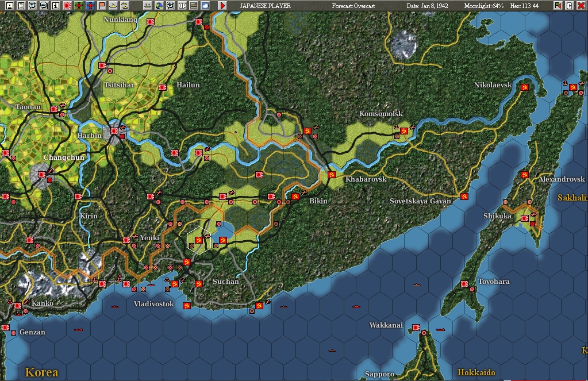Image resolution: width=588 pixels, height=381 pixels.
Task: Select Soviet unit in white-outlined hex
Action: pyautogui.click(x=199, y=240)
